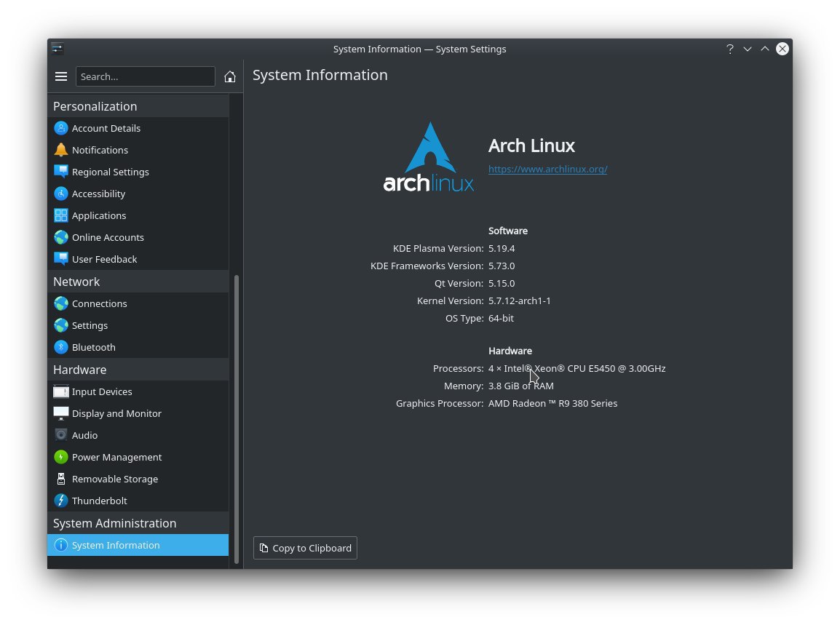This screenshot has width=840, height=625.
Task: Select the Accessibility entry label
Action: [98, 194]
